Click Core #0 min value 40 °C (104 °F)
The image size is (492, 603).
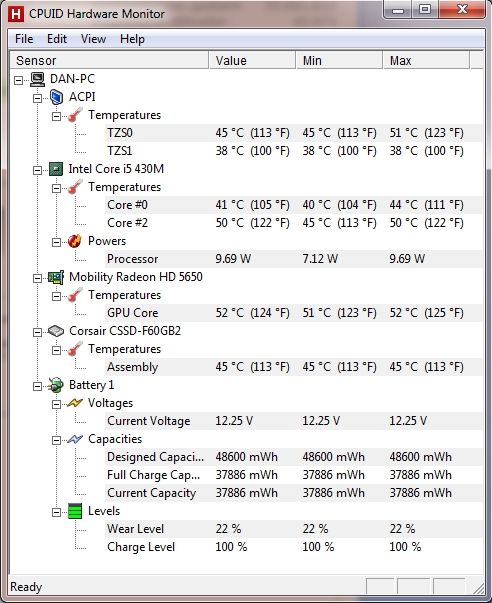[340, 205]
